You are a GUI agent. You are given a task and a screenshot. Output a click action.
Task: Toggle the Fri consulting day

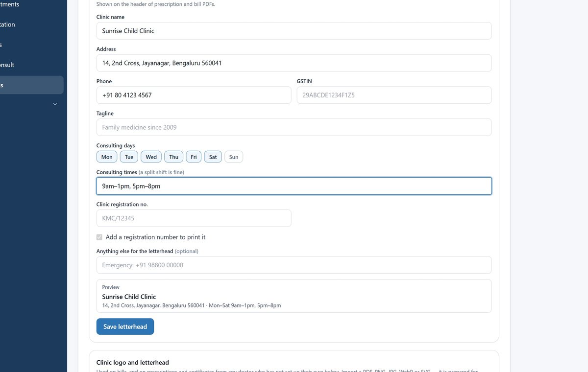pos(194,157)
